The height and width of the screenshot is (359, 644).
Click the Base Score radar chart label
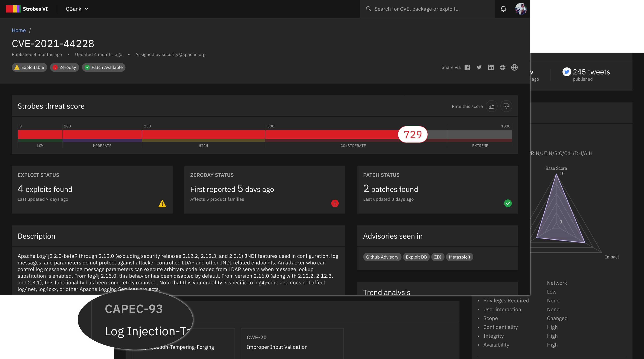click(556, 168)
